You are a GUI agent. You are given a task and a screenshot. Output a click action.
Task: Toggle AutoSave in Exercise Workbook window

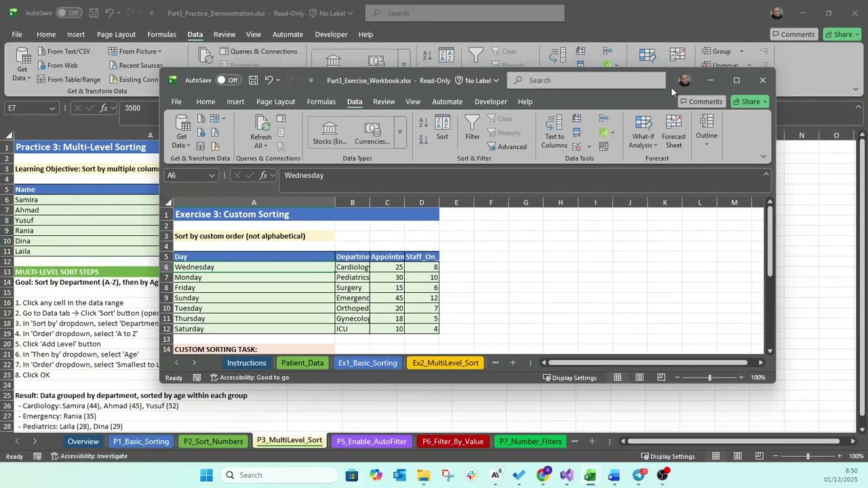[x=228, y=80]
